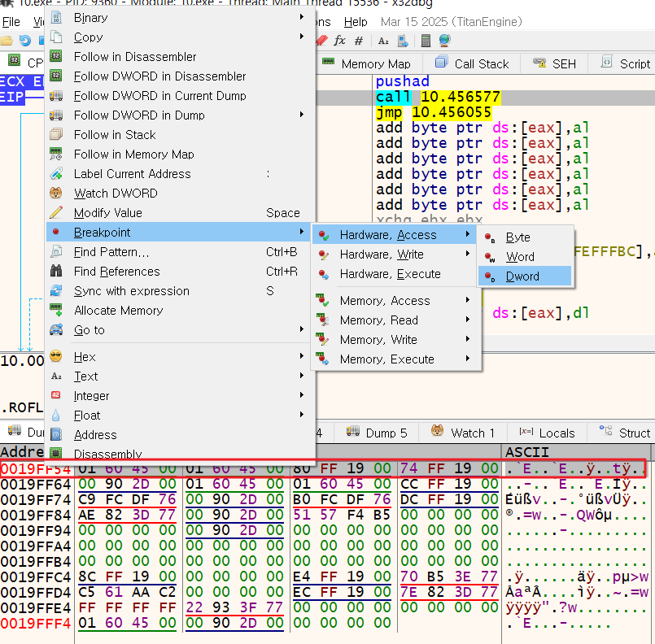This screenshot has width=655, height=644.
Task: Choose Dword size for hardware breakpoint
Action: click(525, 276)
